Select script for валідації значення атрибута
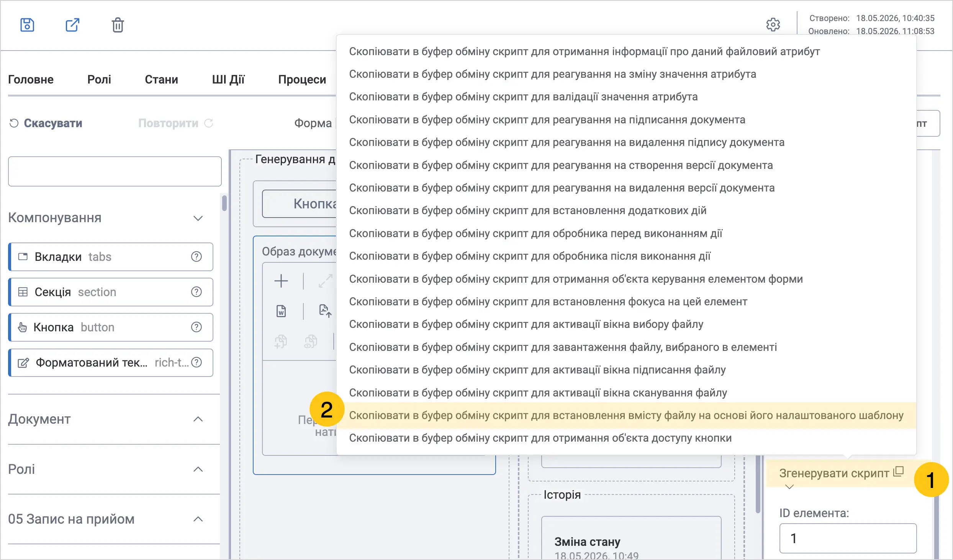This screenshot has height=560, width=953. (626, 97)
